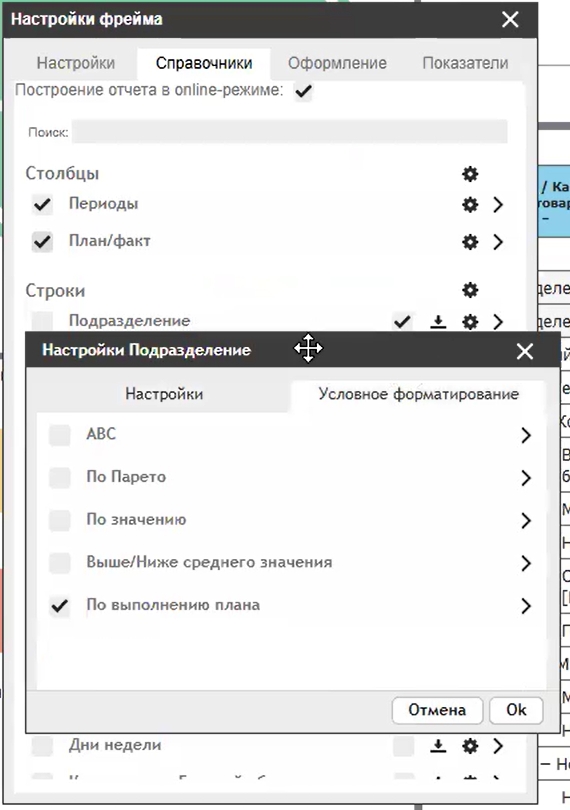Expand По значению chevron arrow
The image size is (570, 810).
point(526,520)
